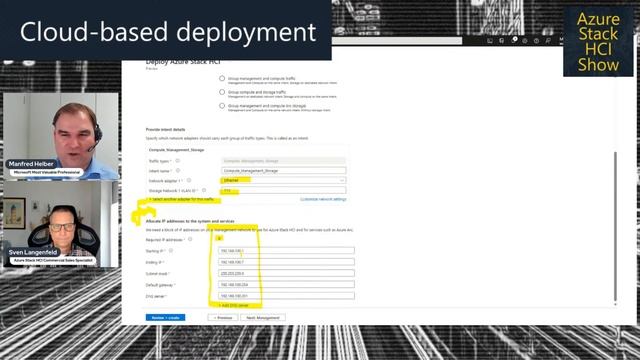Go back with the Previous button

[223, 318]
